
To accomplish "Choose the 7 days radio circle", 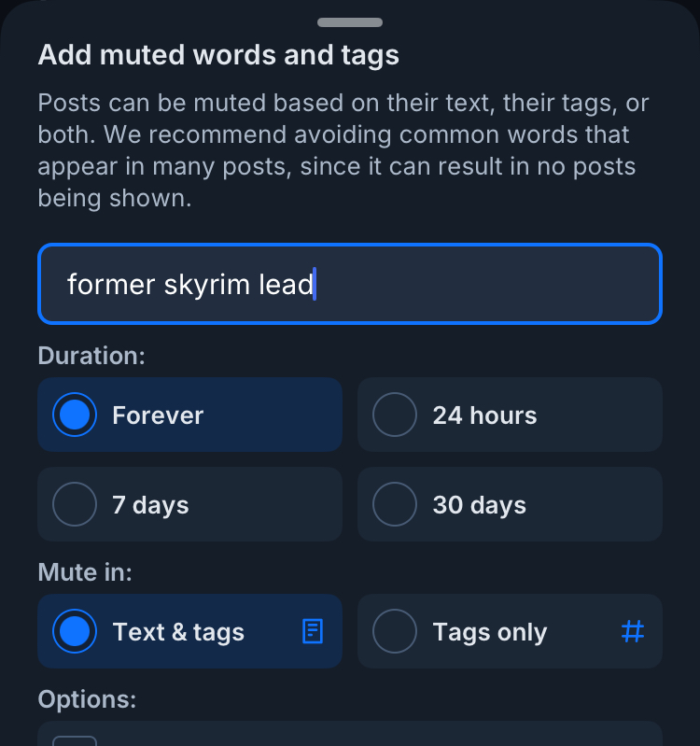I will (x=75, y=505).
